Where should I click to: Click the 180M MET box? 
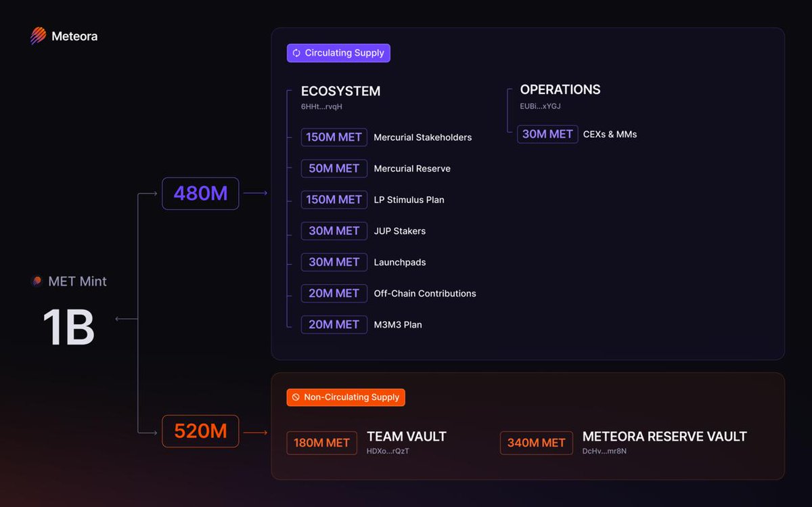point(321,443)
